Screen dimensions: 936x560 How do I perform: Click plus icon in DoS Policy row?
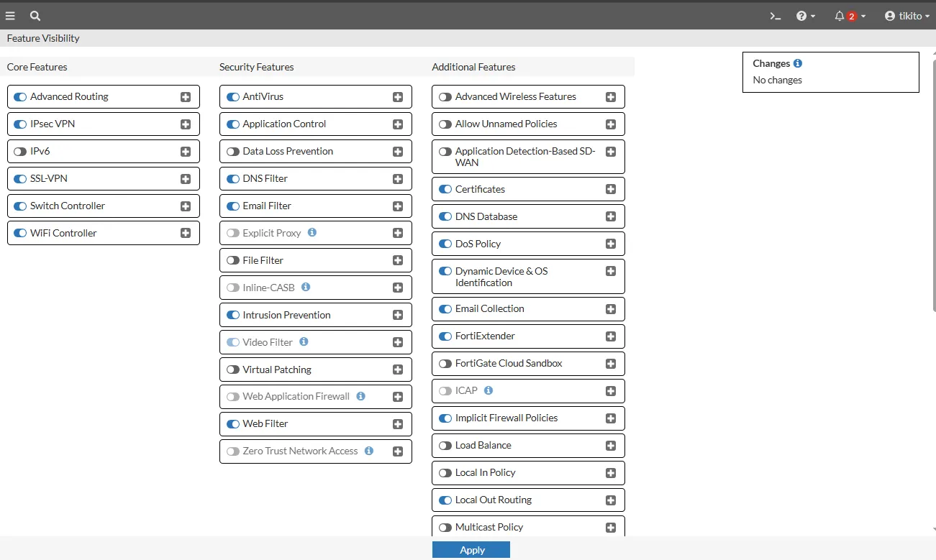[x=611, y=244]
